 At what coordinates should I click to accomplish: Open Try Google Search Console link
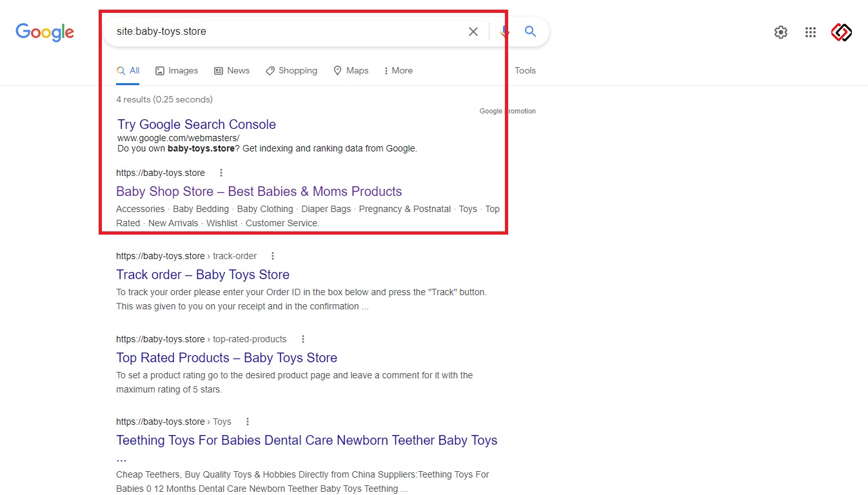[x=197, y=124]
